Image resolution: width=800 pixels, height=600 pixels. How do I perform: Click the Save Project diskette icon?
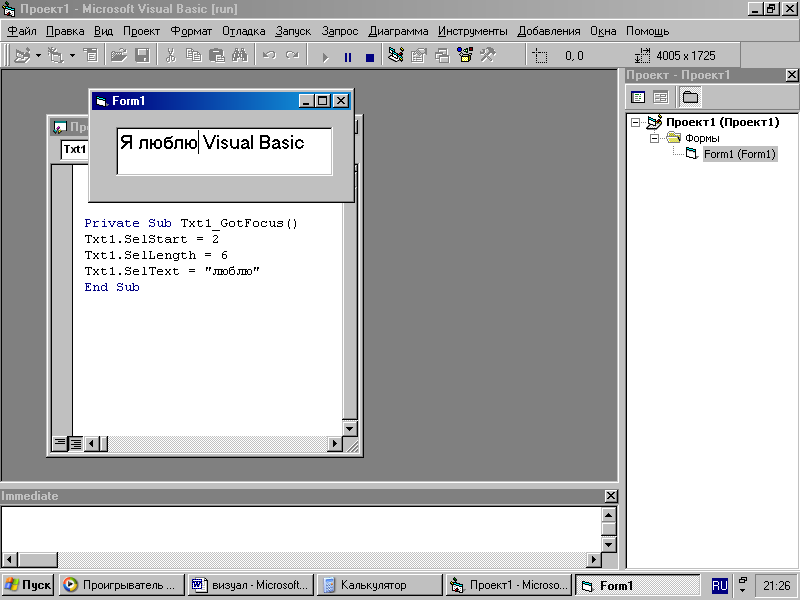tap(142, 55)
